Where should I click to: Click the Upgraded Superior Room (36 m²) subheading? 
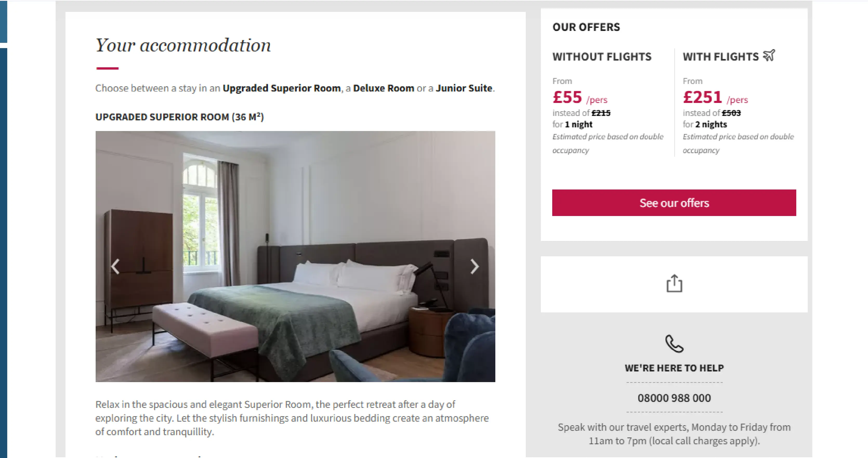(179, 117)
